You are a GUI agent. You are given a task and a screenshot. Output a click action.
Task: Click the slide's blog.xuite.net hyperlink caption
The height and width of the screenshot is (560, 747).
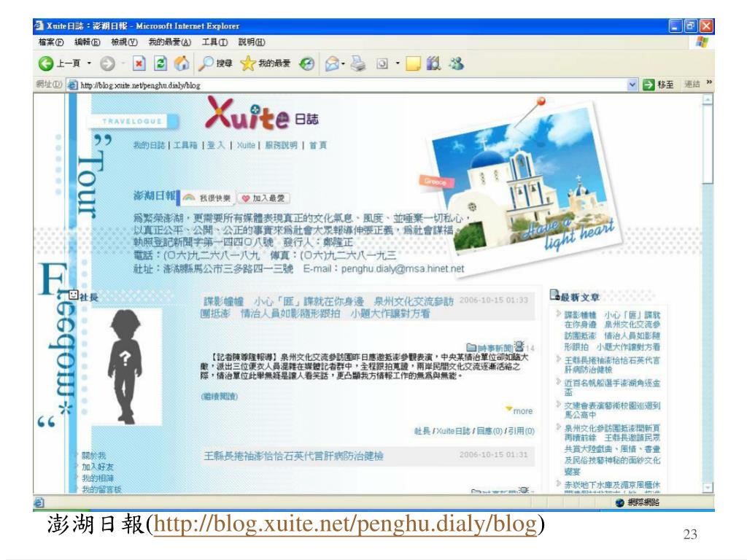tap(345, 524)
